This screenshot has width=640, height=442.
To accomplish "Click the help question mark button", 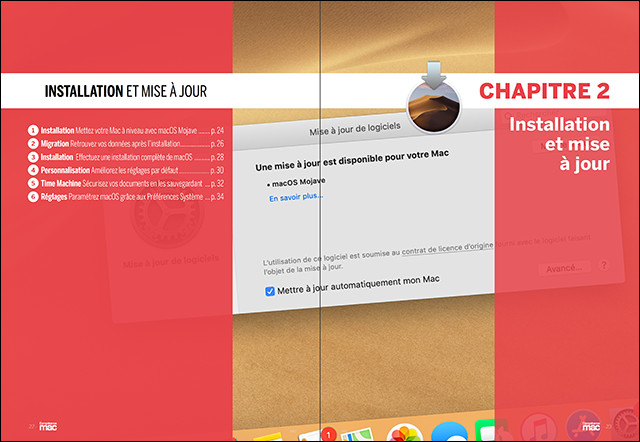I will pos(603,268).
